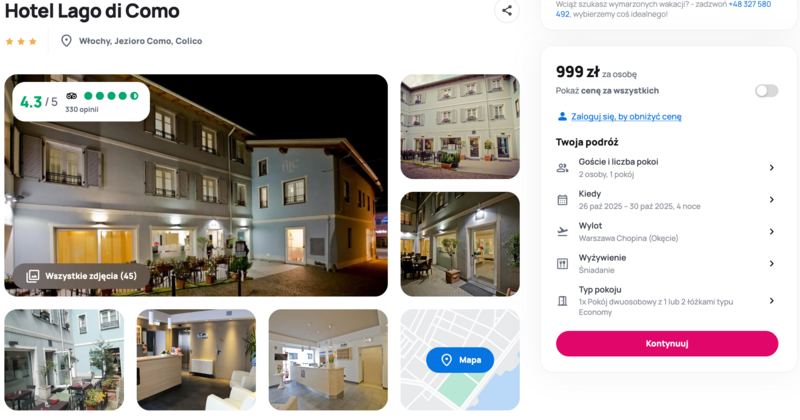
Task: Expand Goście i liczba pokoi chevron
Action: tap(771, 168)
